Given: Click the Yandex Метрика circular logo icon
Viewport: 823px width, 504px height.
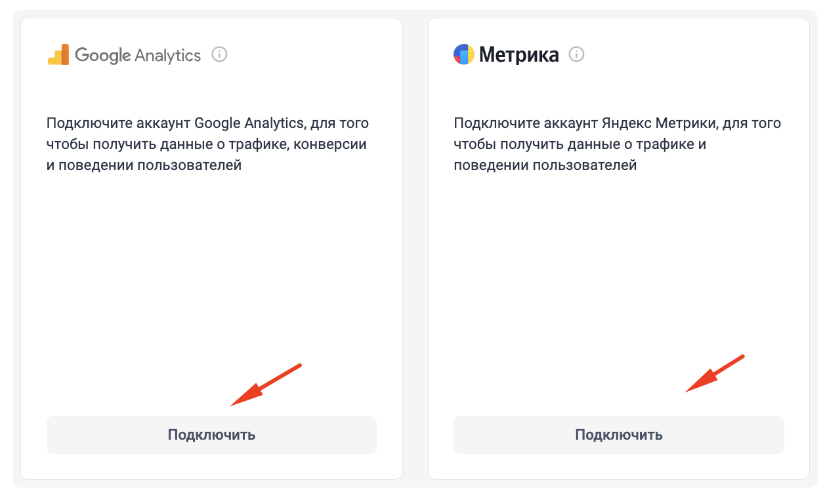Looking at the screenshot, I should (464, 54).
